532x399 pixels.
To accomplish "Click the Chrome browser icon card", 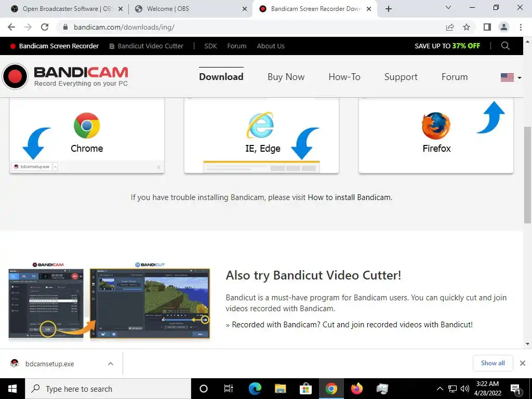I will [87, 126].
